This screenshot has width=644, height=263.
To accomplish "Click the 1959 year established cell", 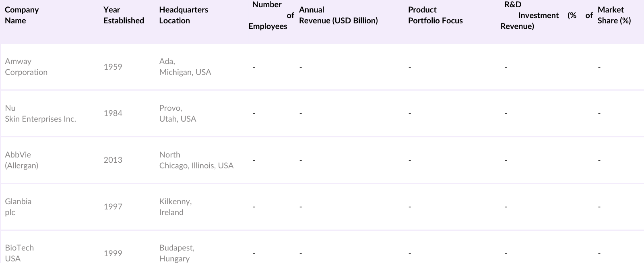I will [113, 67].
